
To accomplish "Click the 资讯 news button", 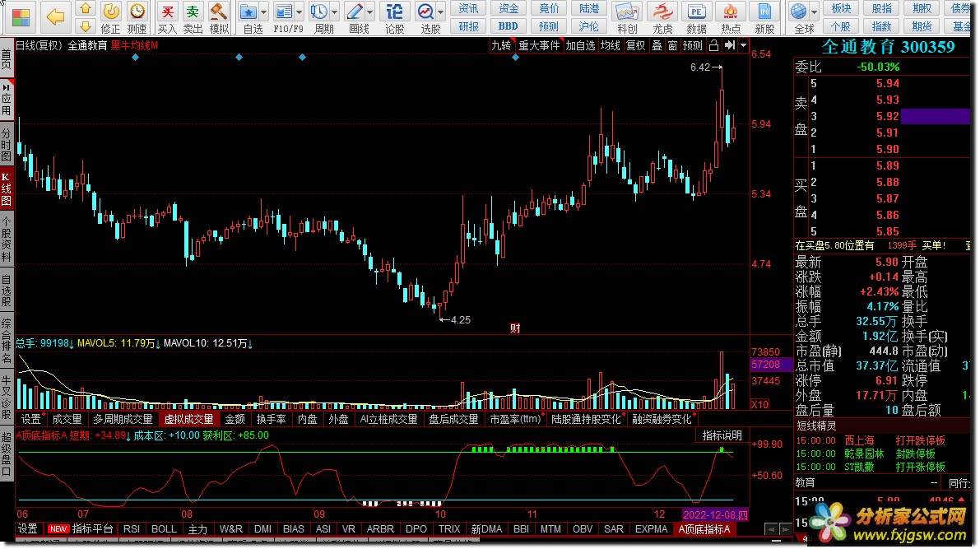I will [x=469, y=8].
